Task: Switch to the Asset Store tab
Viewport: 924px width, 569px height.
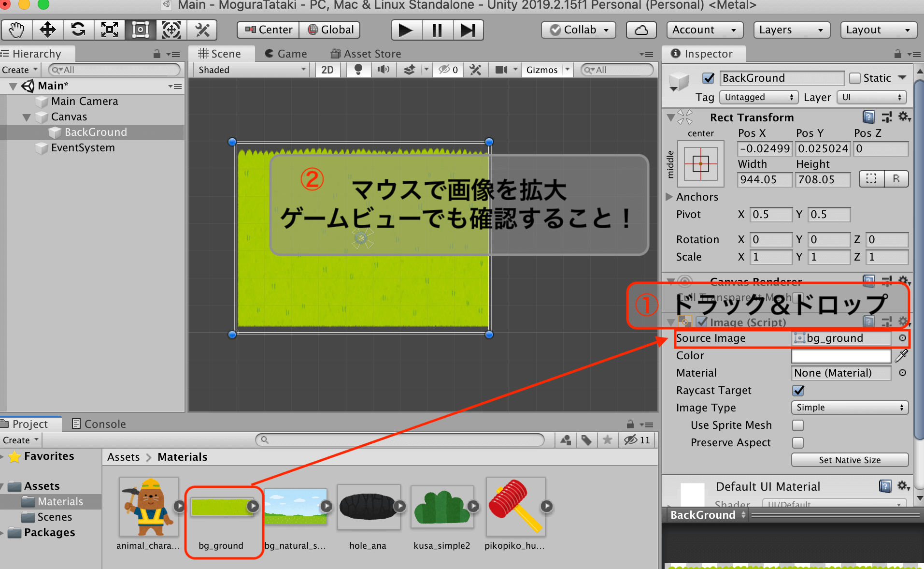Action: pyautogui.click(x=366, y=54)
